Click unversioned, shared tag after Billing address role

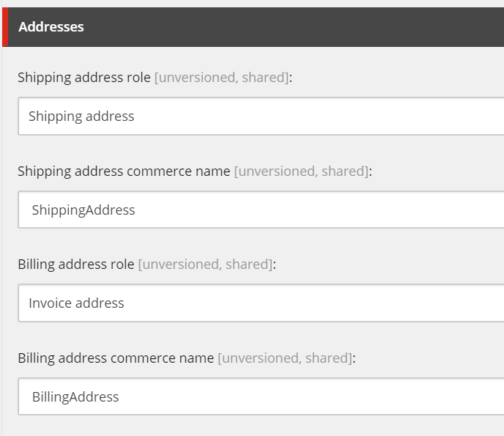pyautogui.click(x=205, y=265)
